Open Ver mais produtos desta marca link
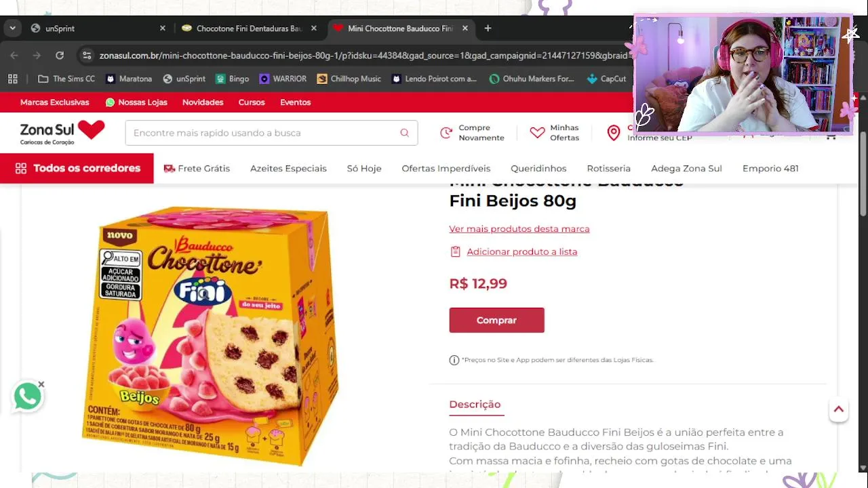Image resolution: width=868 pixels, height=488 pixels. click(x=519, y=229)
